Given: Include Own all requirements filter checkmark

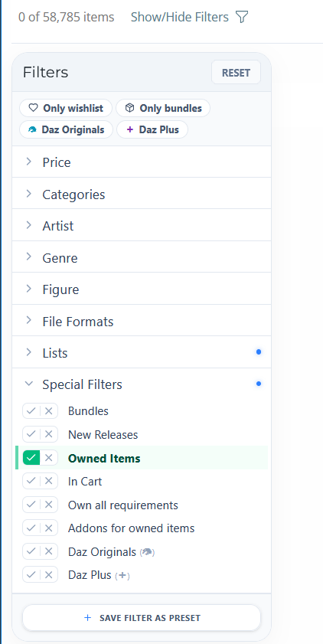Looking at the screenshot, I should tap(31, 505).
